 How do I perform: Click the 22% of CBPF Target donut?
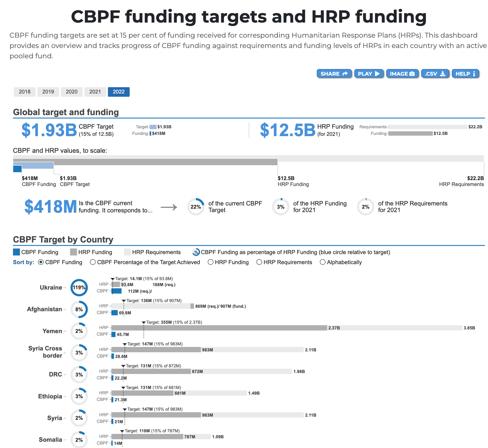196,207
